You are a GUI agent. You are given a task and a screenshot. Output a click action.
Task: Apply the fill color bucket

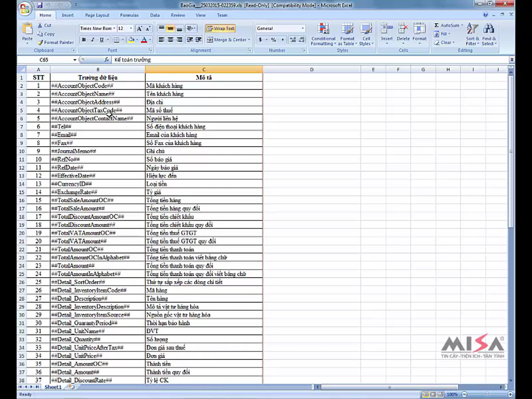131,40
